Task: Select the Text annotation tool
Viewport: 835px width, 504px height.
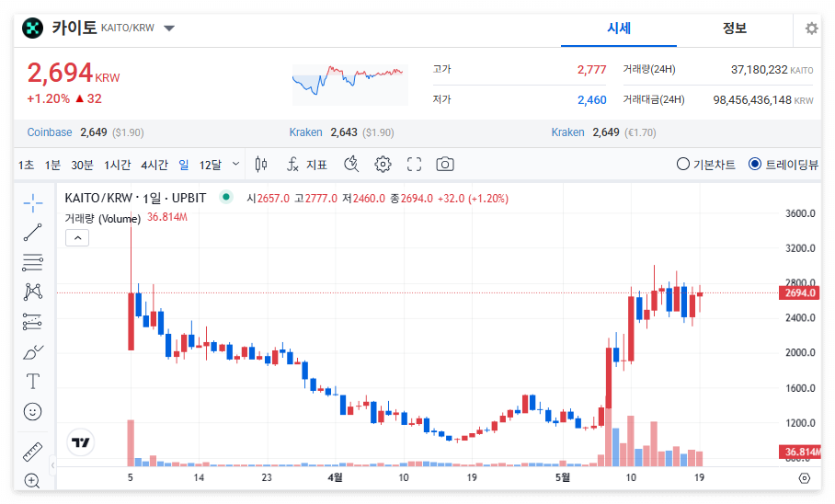Action: (33, 382)
